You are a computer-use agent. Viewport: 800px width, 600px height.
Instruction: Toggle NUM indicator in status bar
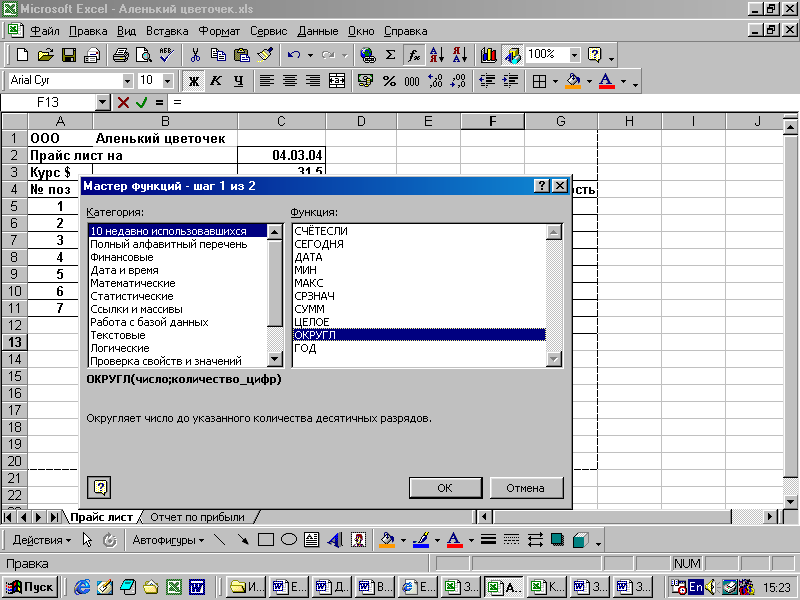point(687,563)
